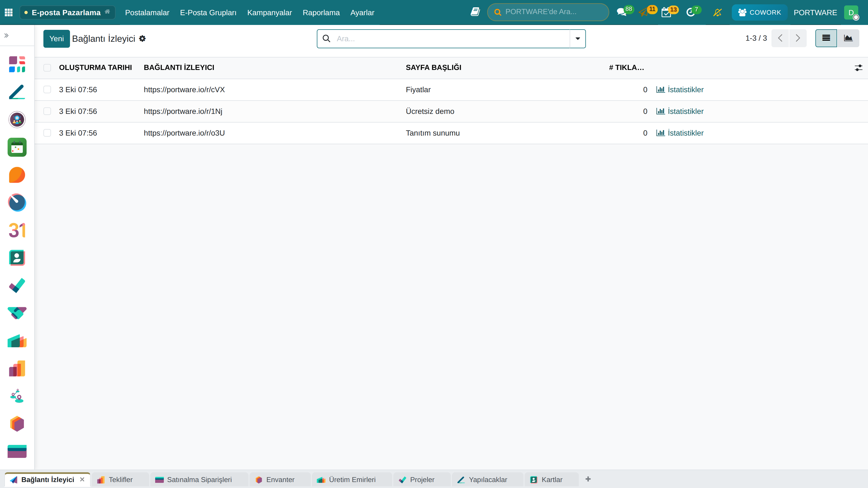
Task: Create a new link tracker with Yeni
Action: click(57, 38)
